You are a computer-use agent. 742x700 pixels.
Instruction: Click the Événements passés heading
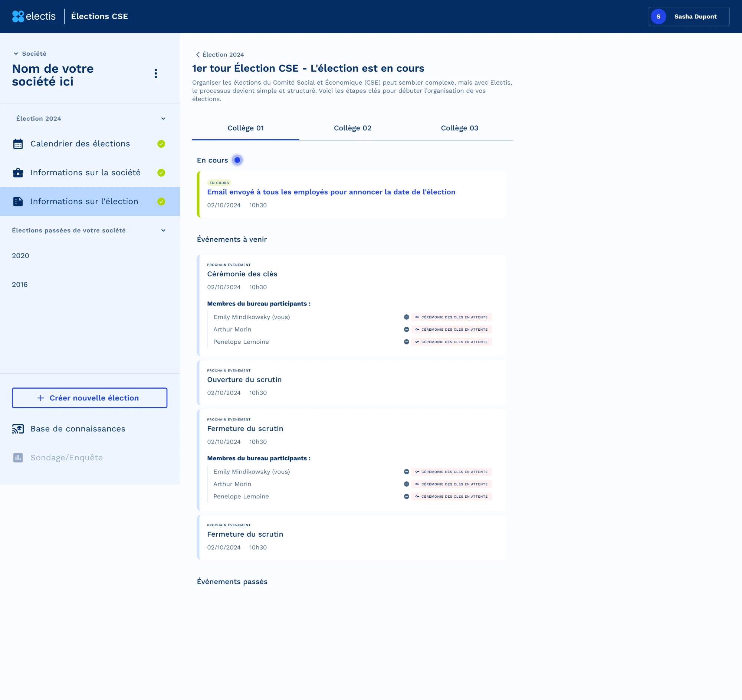232,582
